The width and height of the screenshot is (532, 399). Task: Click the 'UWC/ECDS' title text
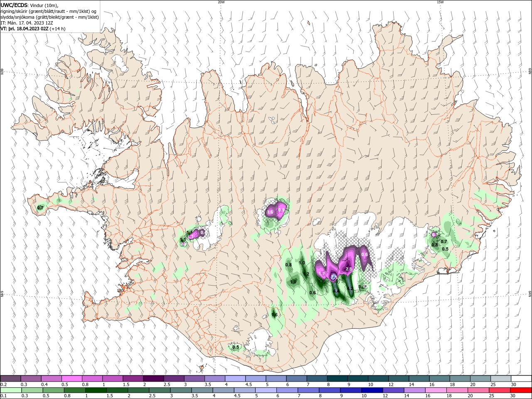(x=14, y=5)
